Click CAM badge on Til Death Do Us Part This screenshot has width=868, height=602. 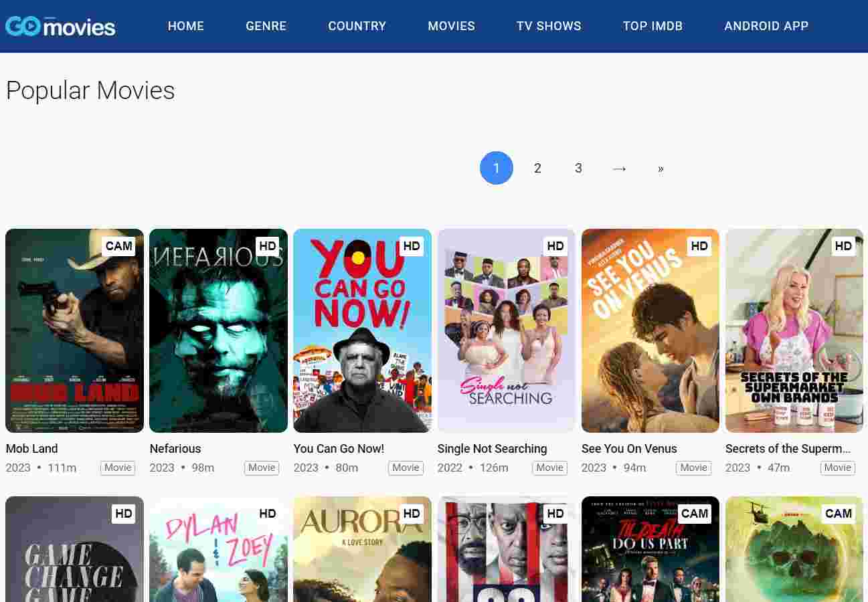coord(695,514)
